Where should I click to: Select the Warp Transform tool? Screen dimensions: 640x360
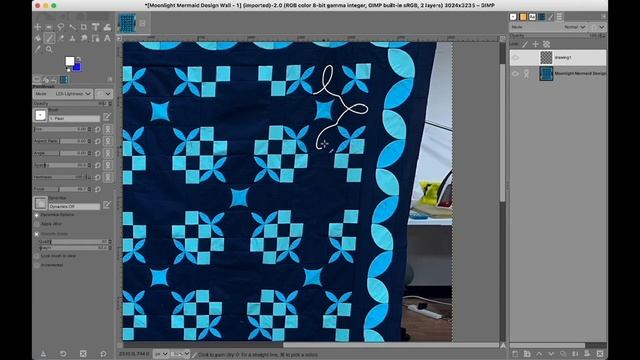pos(107,27)
